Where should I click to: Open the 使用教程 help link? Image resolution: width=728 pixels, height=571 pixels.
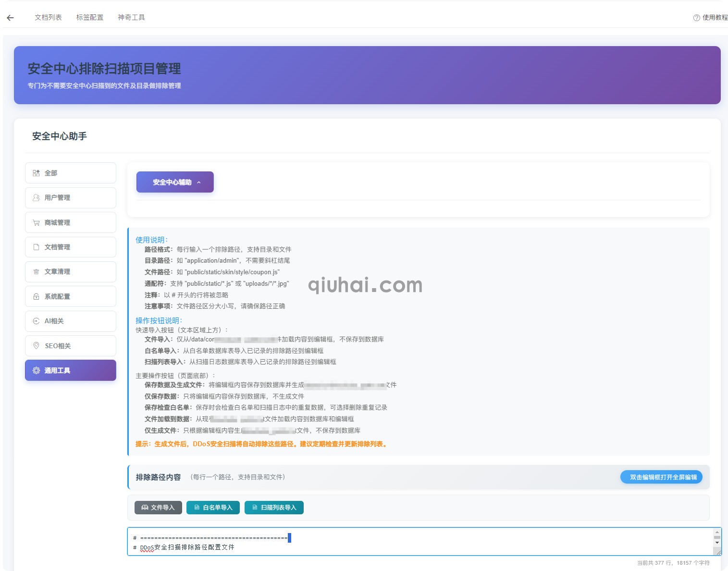tap(710, 18)
